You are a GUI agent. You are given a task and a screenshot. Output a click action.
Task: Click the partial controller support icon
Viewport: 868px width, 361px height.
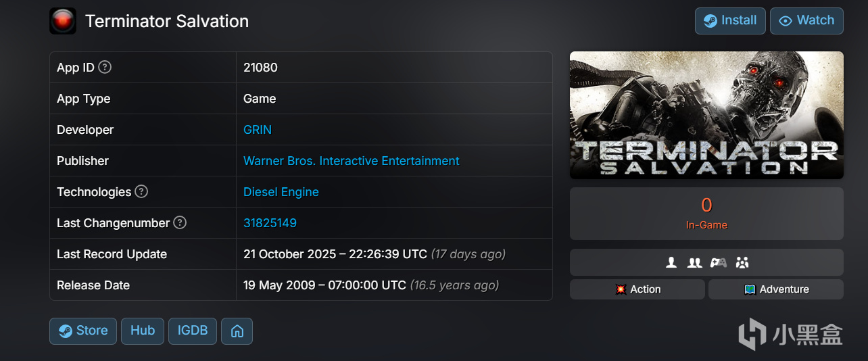(x=718, y=262)
